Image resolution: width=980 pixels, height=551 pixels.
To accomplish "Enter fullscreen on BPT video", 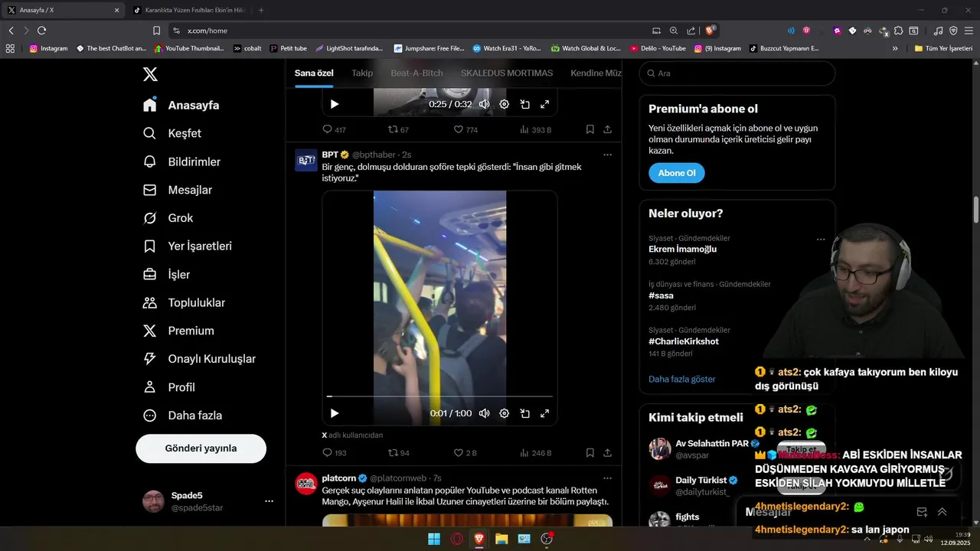I will tap(545, 413).
